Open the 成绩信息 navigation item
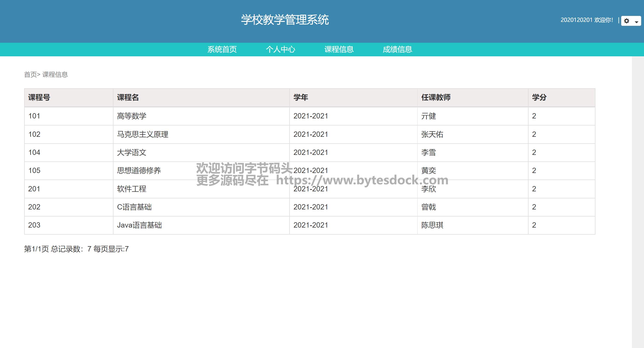 pos(397,49)
